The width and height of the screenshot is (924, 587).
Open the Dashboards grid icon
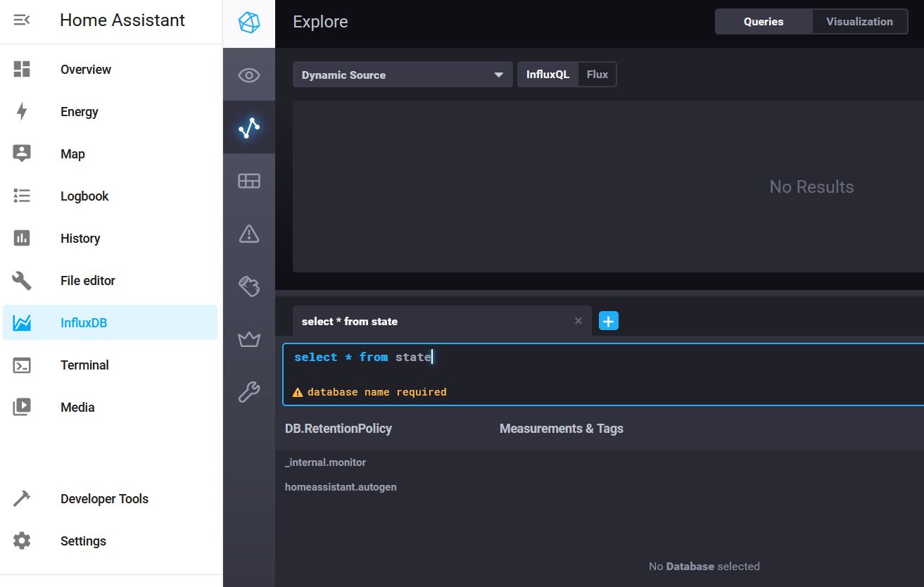click(x=249, y=180)
